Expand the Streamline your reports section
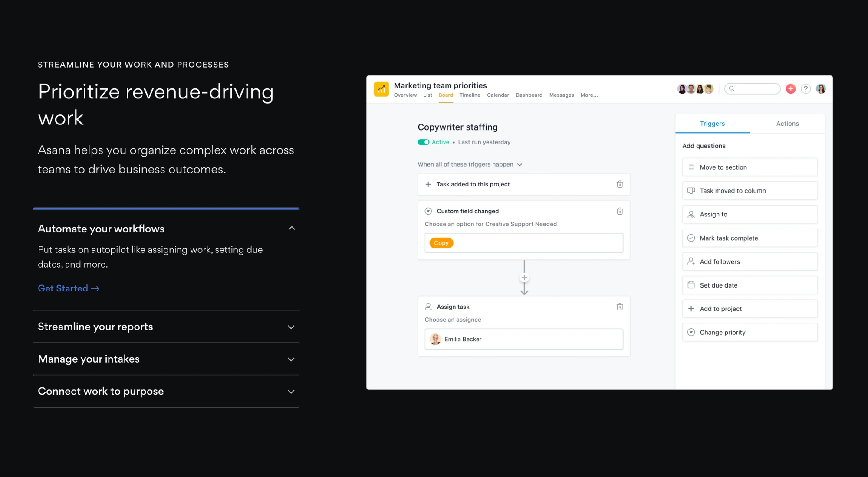The image size is (868, 477). click(166, 327)
